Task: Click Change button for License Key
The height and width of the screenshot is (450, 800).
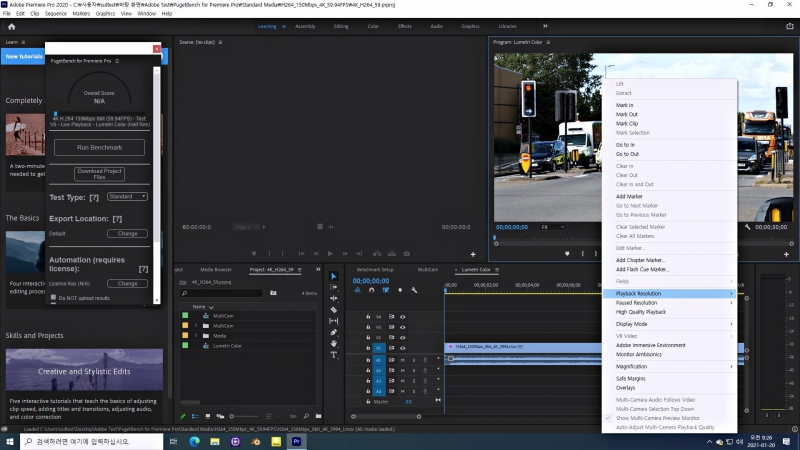Action: pos(128,284)
